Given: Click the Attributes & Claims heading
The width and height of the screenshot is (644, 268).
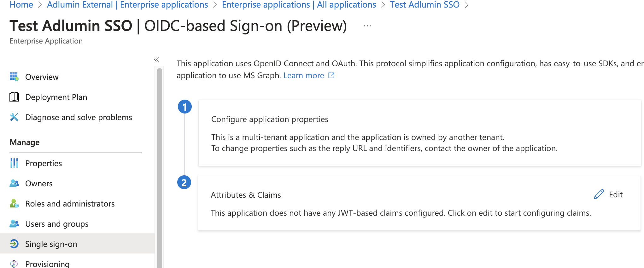Looking at the screenshot, I should (x=246, y=195).
